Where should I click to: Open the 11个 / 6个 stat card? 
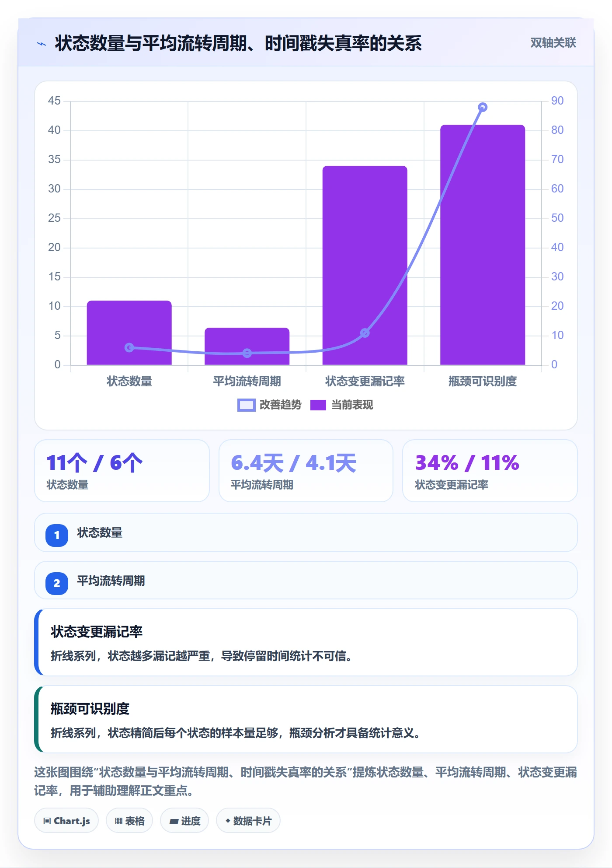[122, 471]
